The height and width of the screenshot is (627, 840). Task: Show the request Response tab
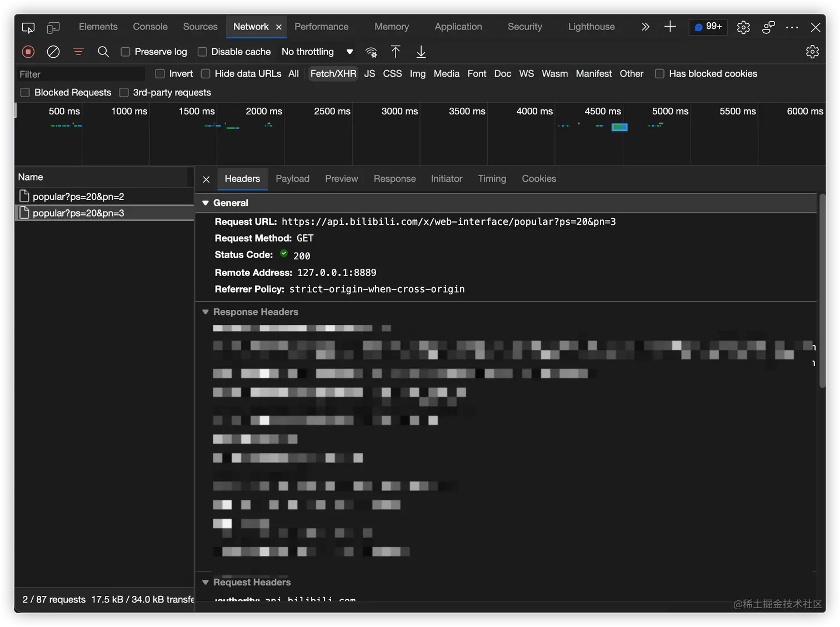click(395, 179)
